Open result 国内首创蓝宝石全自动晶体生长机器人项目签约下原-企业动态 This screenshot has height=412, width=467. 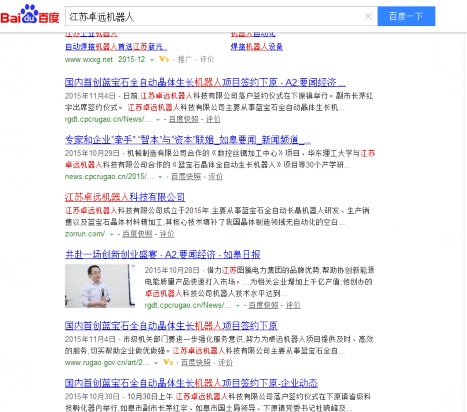[x=191, y=383]
